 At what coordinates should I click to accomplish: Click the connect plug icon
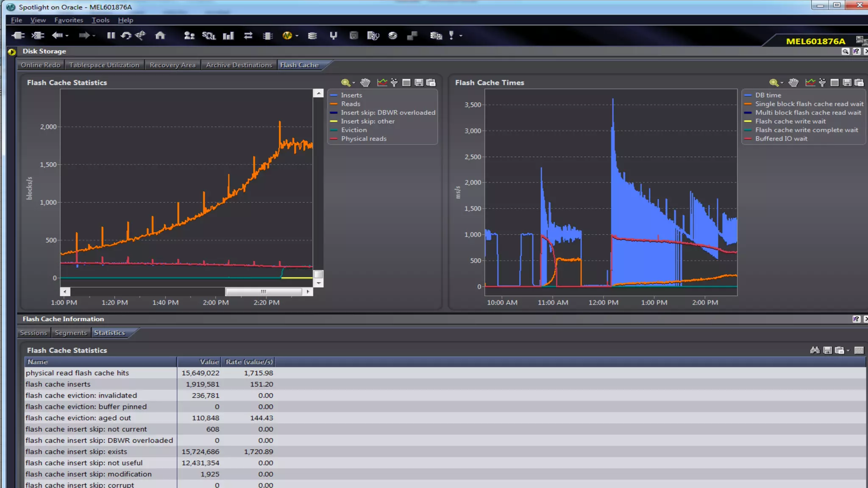(18, 36)
